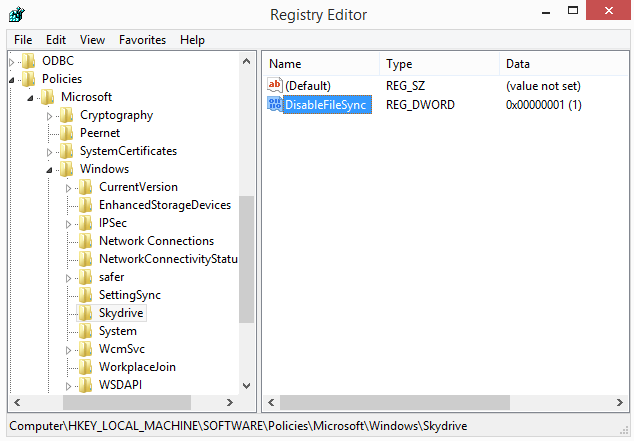The image size is (634, 441).
Task: Click the Network Connections folder icon
Action: pyautogui.click(x=85, y=241)
